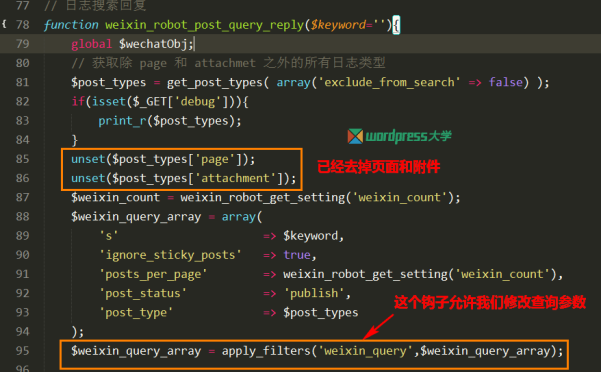This screenshot has height=372, width=601.
Task: Click the get_post_types function call
Action: tap(214, 83)
